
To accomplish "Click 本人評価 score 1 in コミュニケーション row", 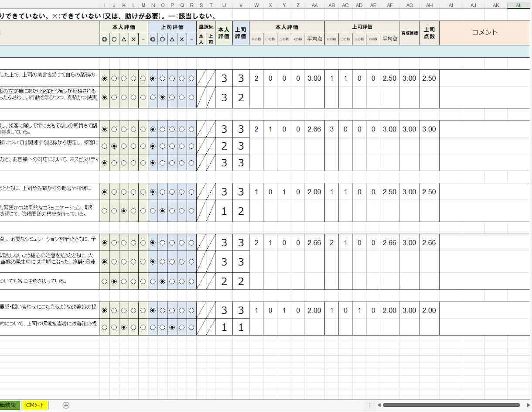I will click(224, 211).
